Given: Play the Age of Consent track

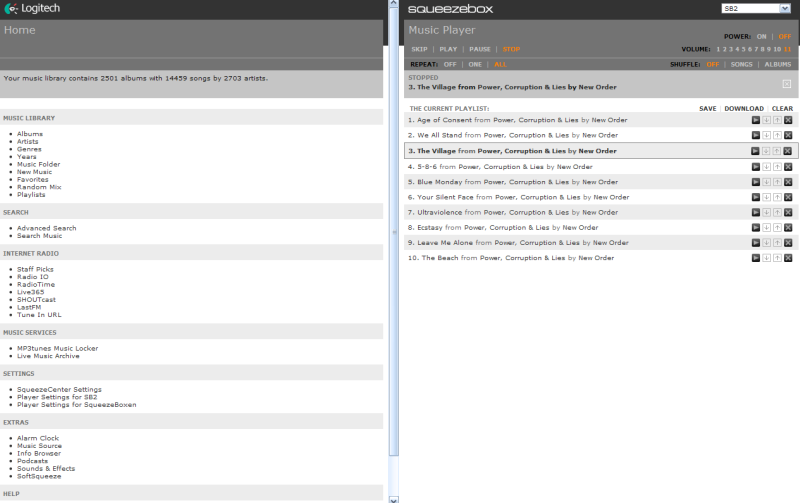Looking at the screenshot, I should tap(756, 120).
